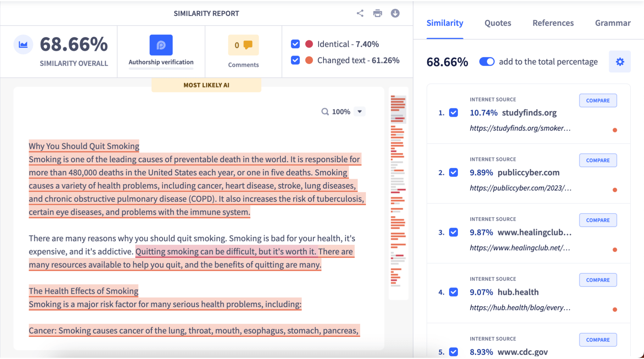
Task: Print the similarity report
Action: tap(377, 13)
